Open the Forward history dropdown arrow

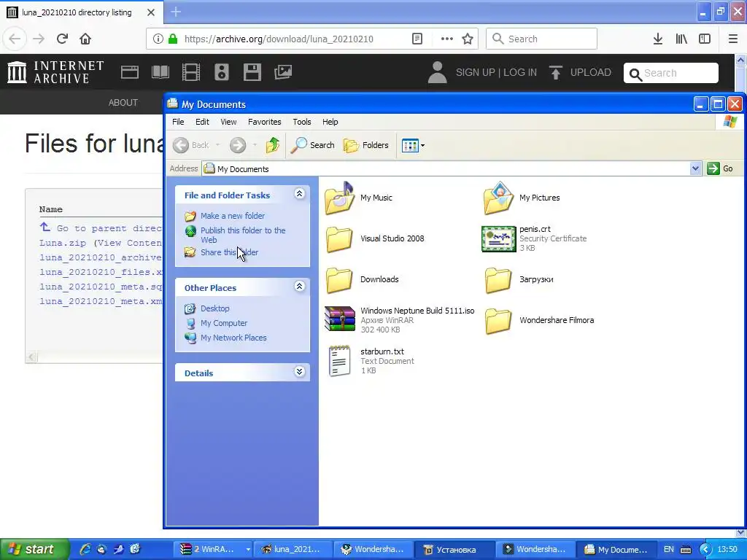[255, 145]
